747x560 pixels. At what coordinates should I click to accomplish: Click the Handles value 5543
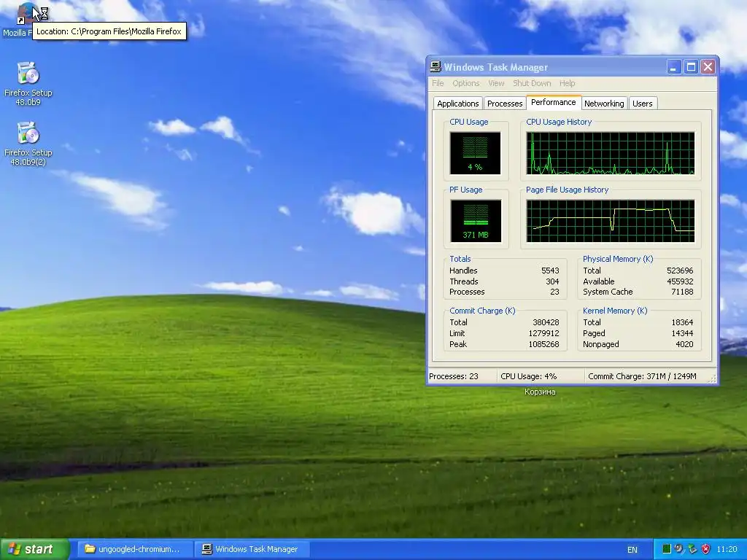(550, 271)
